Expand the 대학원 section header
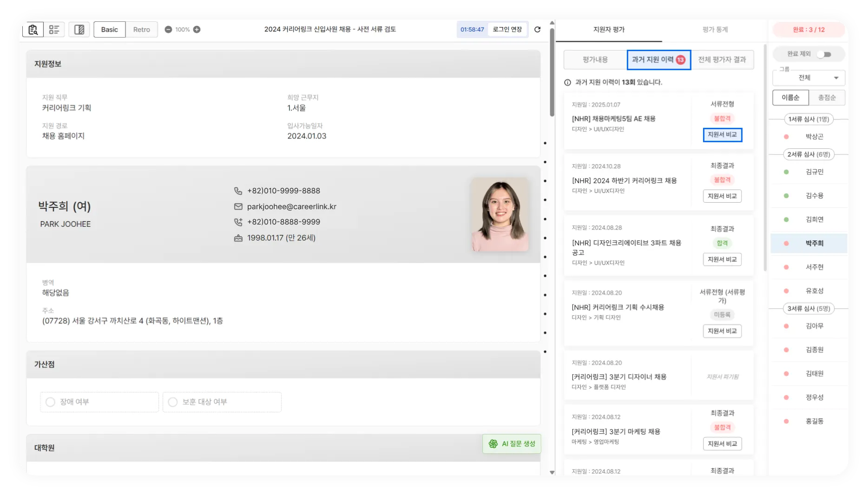Image resolution: width=868 pixels, height=495 pixels. pyautogui.click(x=283, y=448)
